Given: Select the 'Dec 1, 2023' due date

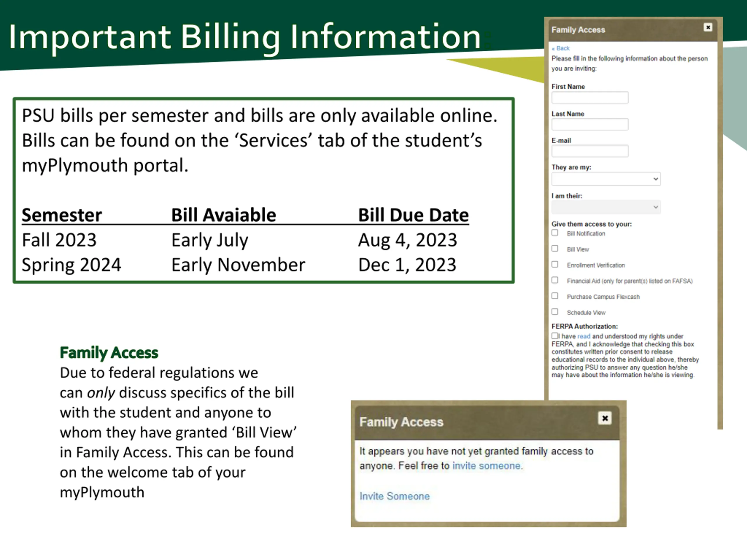Looking at the screenshot, I should (407, 265).
